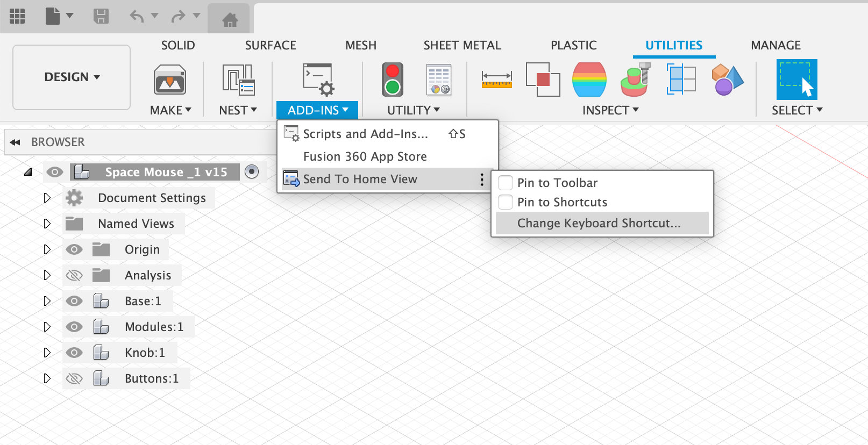
Task: Redo the last action
Action: (x=178, y=16)
